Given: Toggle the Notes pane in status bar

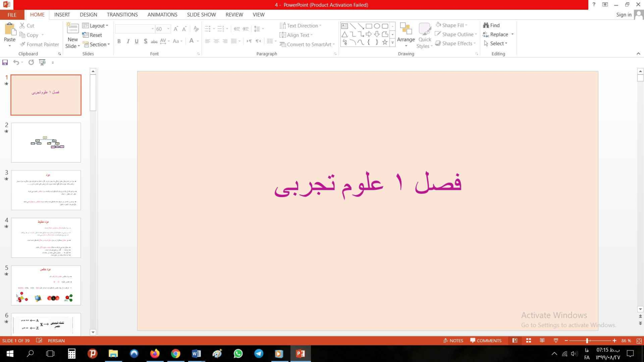Looking at the screenshot, I should click(x=453, y=340).
